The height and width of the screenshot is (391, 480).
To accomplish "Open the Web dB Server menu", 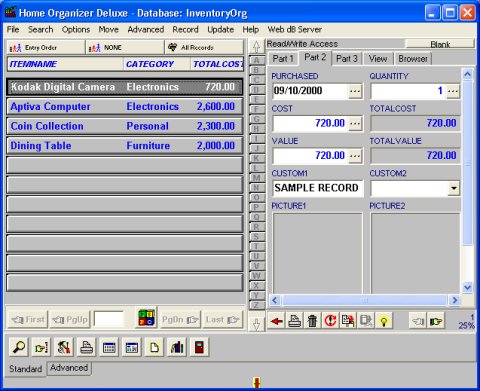I will pos(295,29).
